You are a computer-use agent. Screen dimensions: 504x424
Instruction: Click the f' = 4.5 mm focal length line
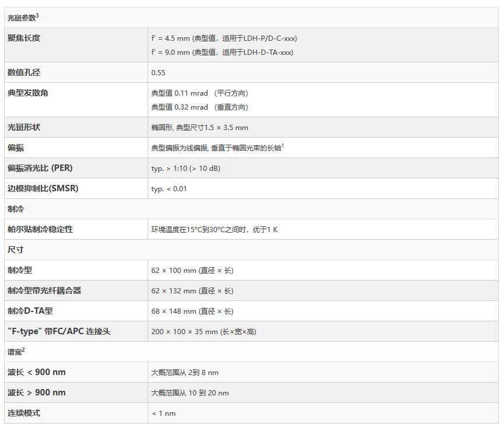[224, 38]
